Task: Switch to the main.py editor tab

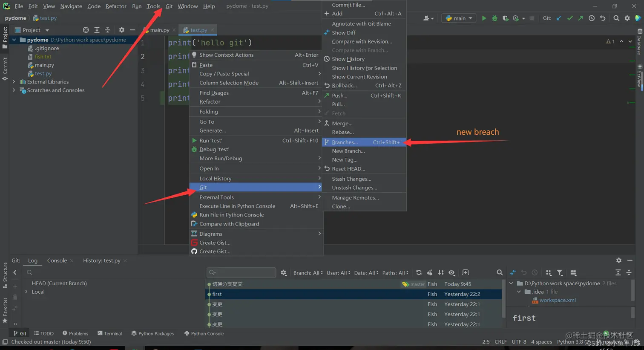Action: [x=160, y=30]
